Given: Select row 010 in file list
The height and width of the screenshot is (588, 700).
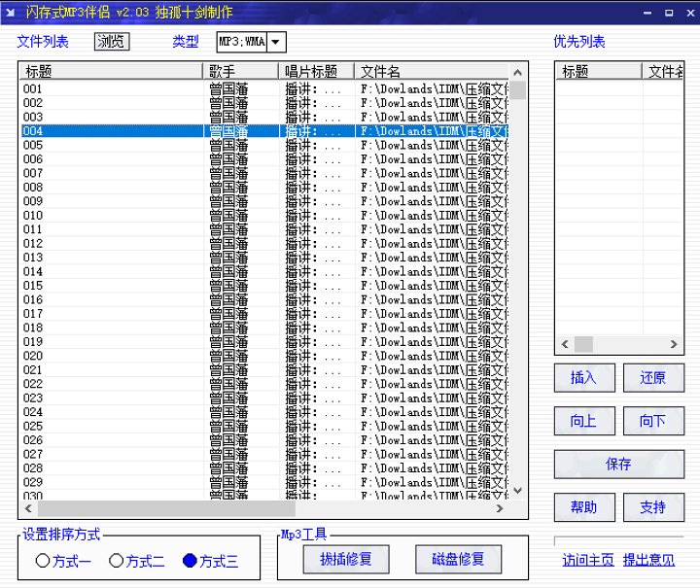Looking at the screenshot, I should pyautogui.click(x=264, y=216).
